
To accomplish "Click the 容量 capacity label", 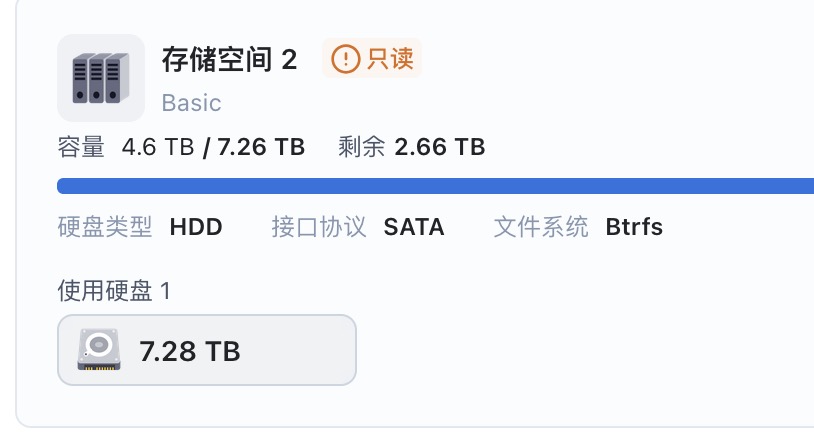I will (81, 147).
